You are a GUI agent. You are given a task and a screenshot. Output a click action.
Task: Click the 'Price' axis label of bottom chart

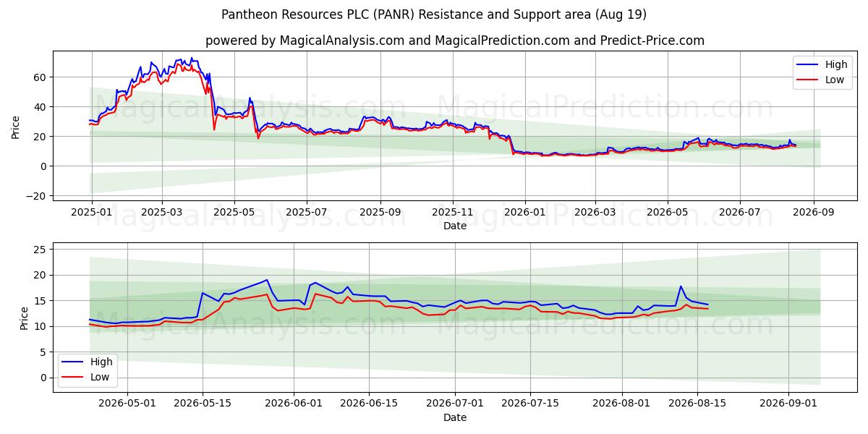[25, 317]
